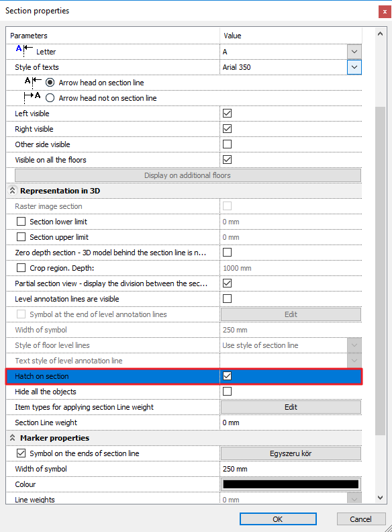Collapse the Marker properties group
Viewport: 392px width, 532px height.
tap(13, 438)
